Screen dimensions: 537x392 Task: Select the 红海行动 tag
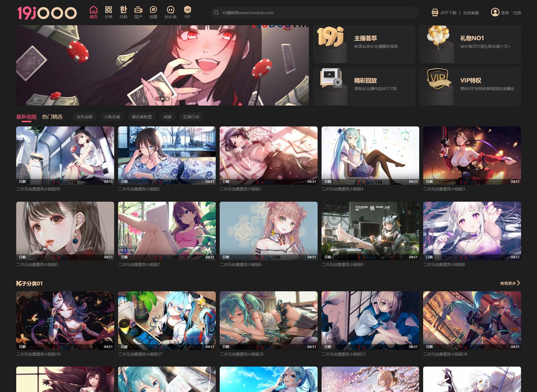point(191,117)
